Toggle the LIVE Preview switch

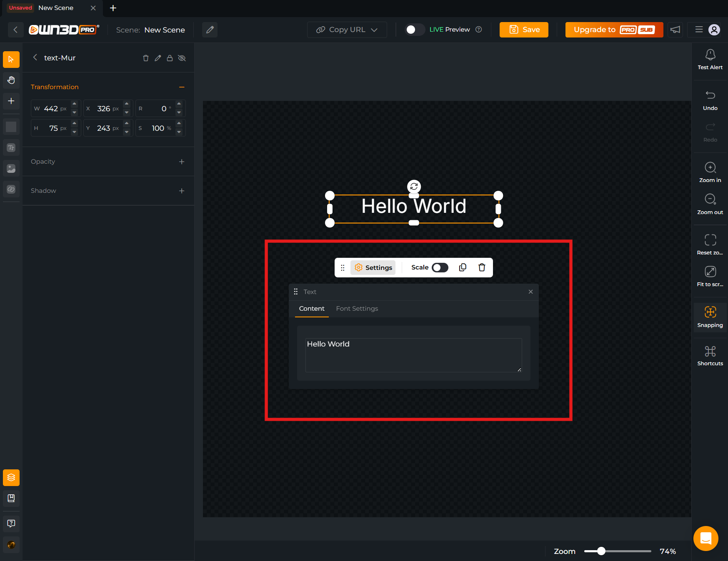click(x=414, y=30)
